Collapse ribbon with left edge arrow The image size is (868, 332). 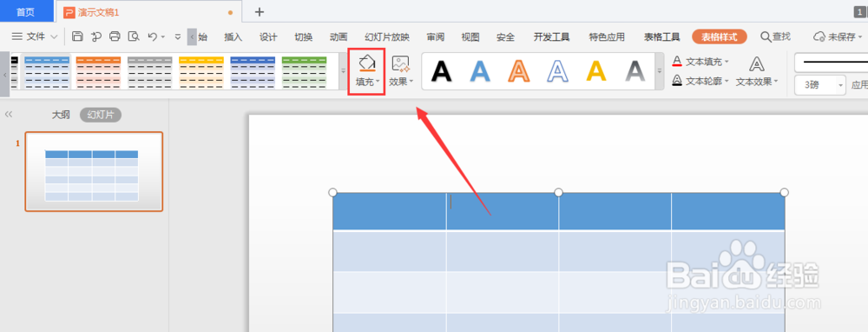click(x=5, y=74)
